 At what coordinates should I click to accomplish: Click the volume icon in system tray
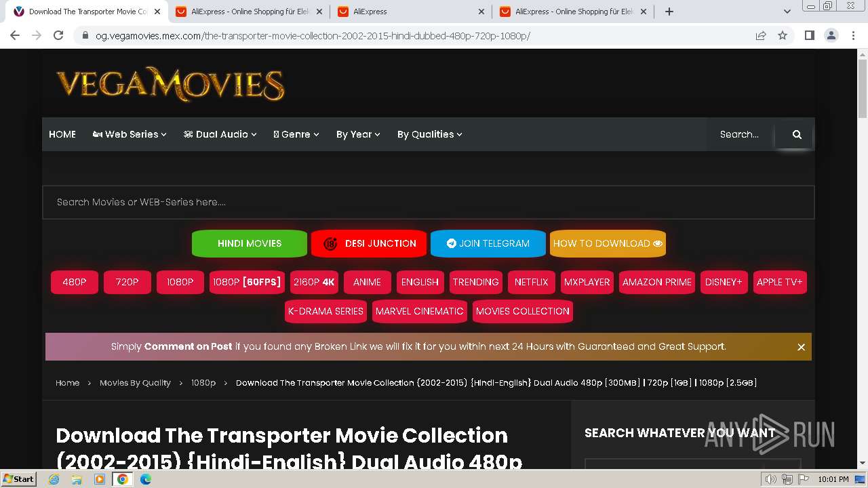click(771, 479)
